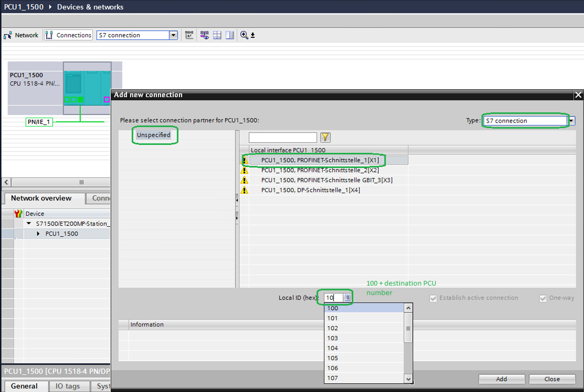Collapse the partner pane splitter arrow left
The height and width of the screenshot is (392, 584).
(x=237, y=200)
